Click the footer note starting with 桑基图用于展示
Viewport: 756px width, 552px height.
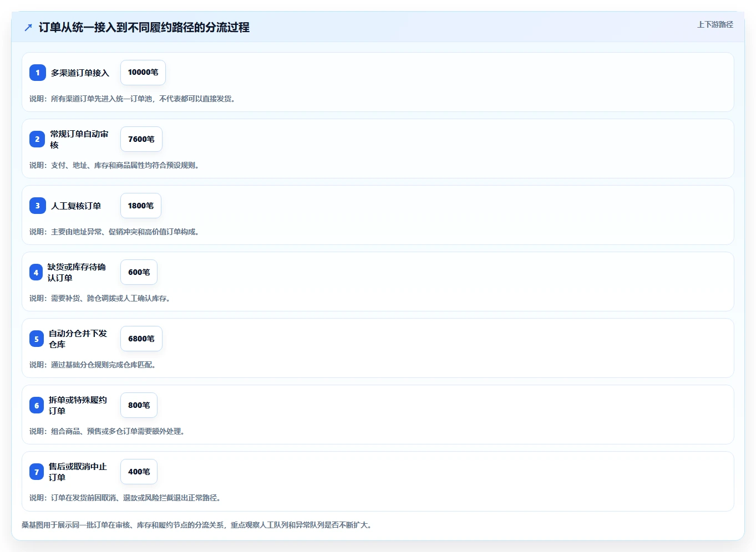click(x=198, y=525)
